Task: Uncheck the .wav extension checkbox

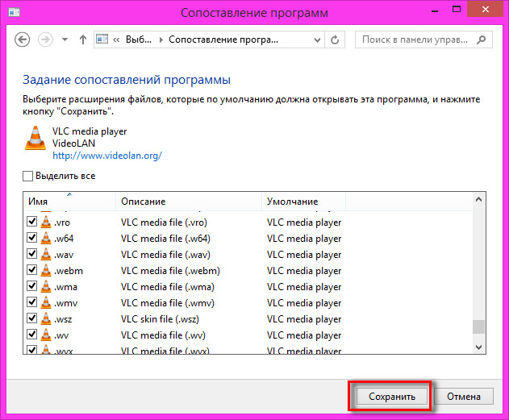Action: [31, 254]
